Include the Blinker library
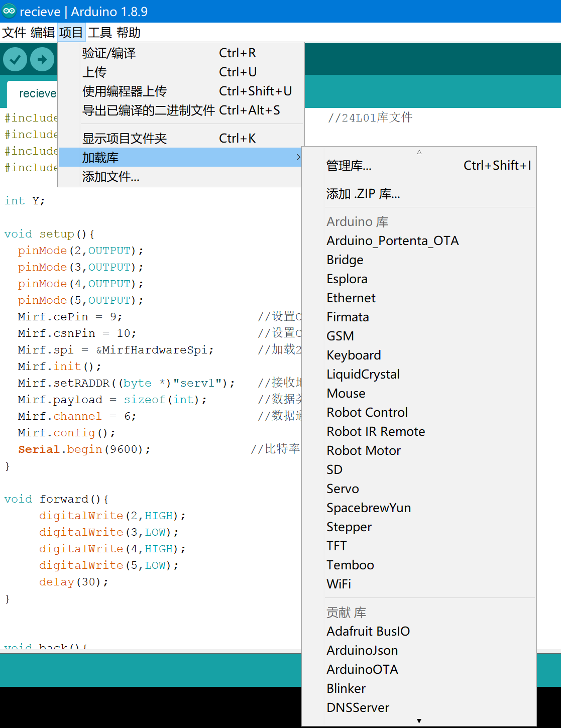Viewport: 561px width, 728px height. click(419, 688)
